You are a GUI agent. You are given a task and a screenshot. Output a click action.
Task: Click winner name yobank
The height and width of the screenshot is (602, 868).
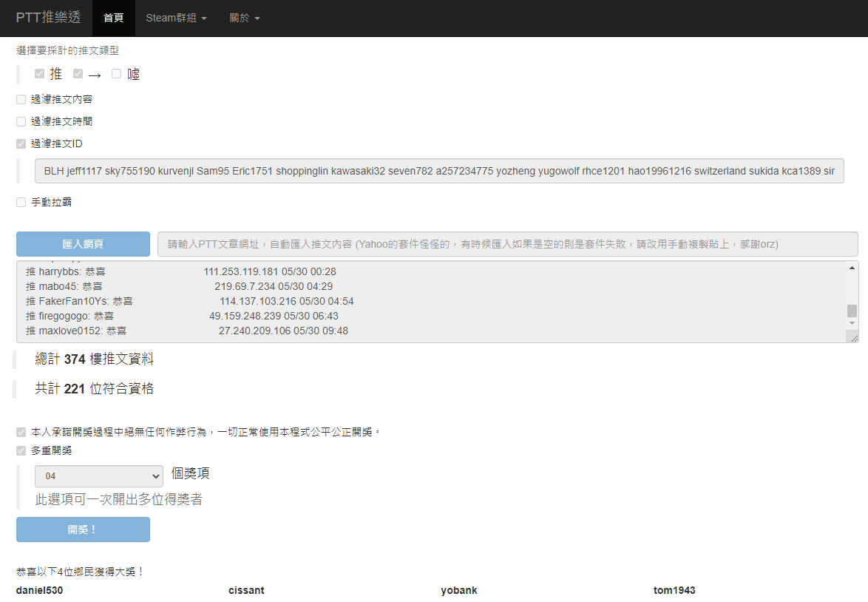point(459,590)
